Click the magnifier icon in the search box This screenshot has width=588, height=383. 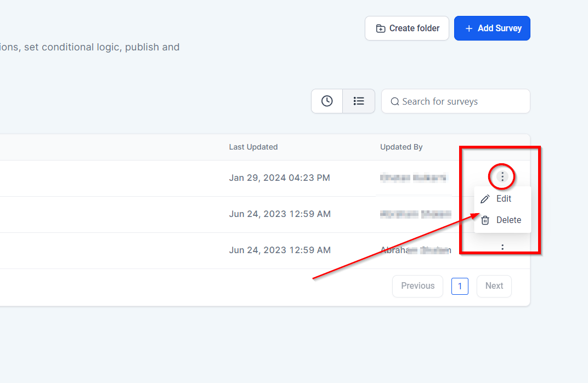pos(394,101)
